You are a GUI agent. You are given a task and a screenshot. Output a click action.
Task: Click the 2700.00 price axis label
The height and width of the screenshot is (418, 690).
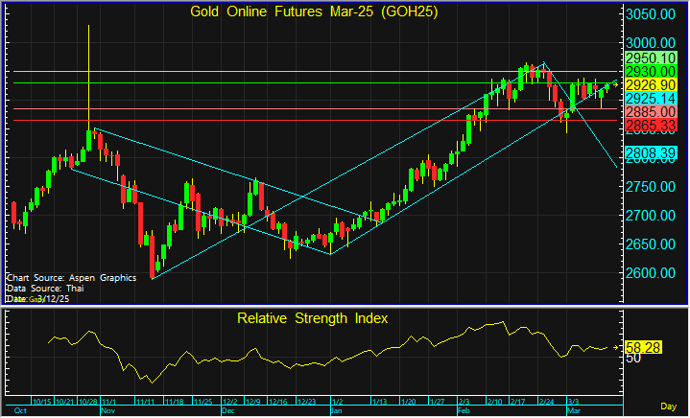650,216
